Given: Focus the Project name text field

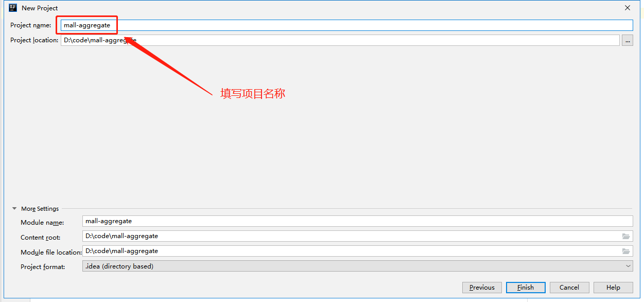Looking at the screenshot, I should pos(347,25).
